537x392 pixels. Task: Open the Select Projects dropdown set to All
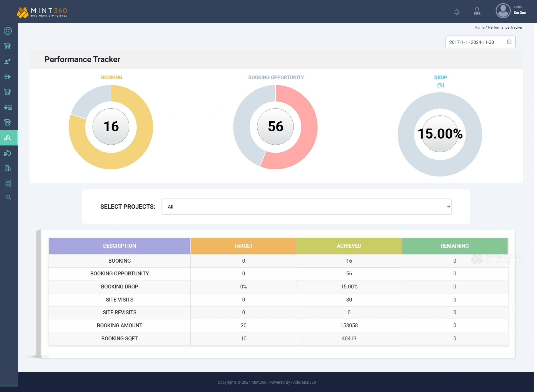[307, 207]
